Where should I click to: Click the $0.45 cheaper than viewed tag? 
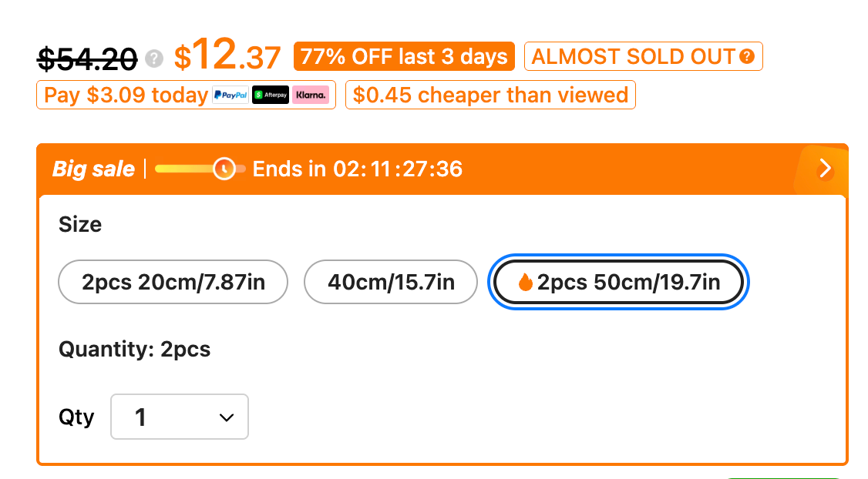point(490,95)
